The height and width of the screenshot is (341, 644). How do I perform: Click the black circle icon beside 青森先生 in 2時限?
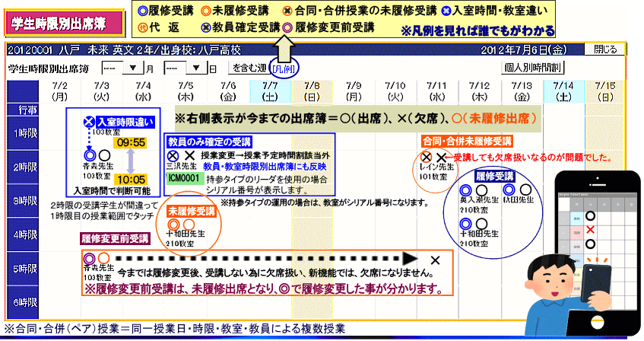105,155
